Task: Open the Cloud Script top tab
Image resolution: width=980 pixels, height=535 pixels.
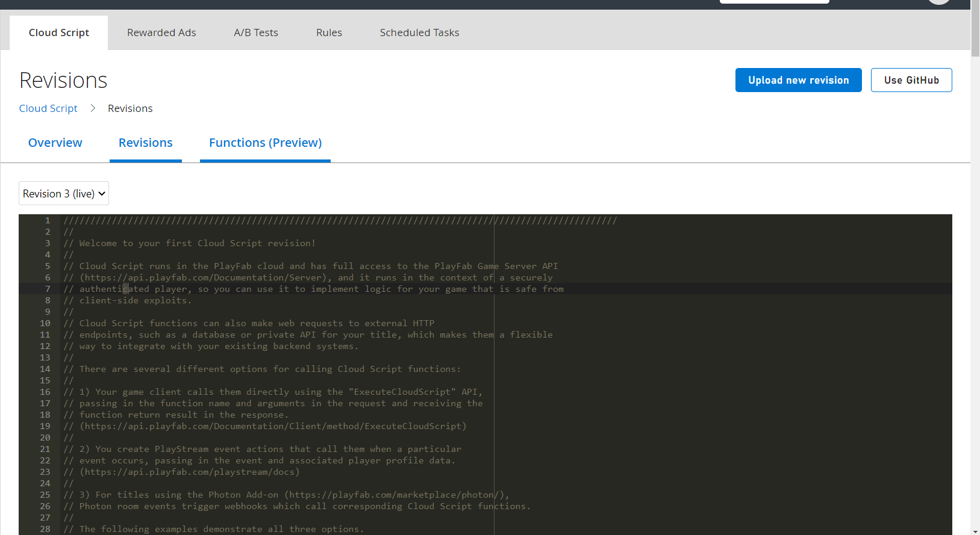Action: (x=59, y=32)
